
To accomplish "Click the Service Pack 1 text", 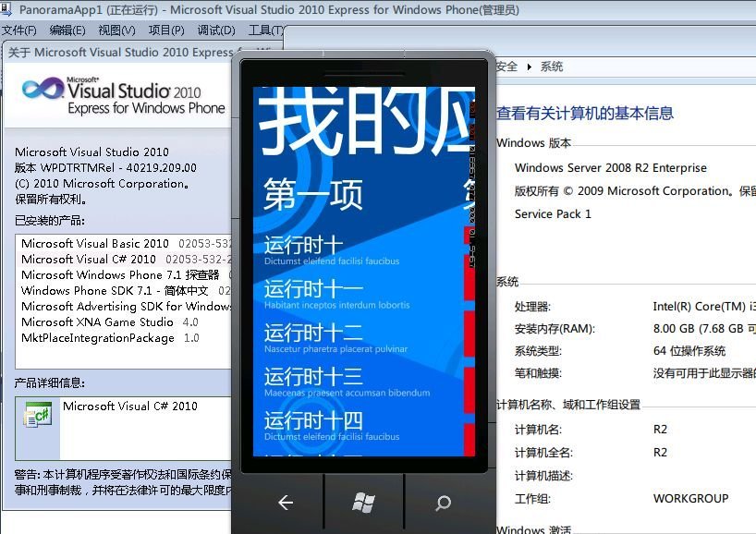I will point(553,214).
